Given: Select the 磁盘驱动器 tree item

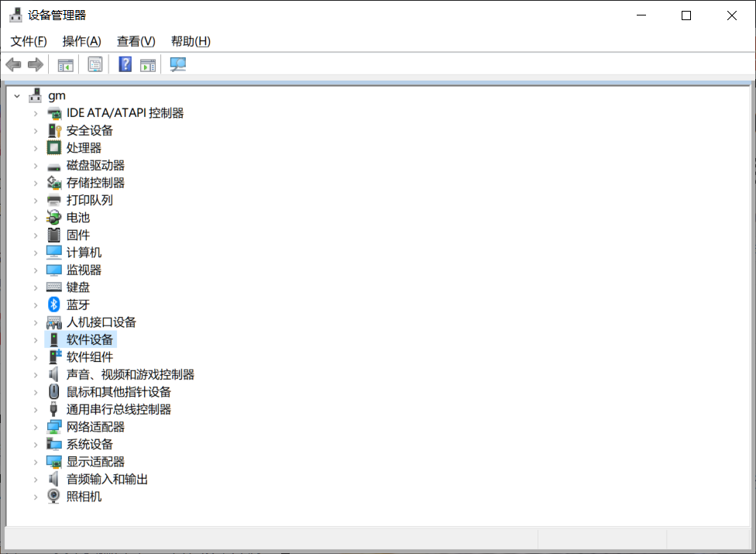Looking at the screenshot, I should [x=95, y=165].
